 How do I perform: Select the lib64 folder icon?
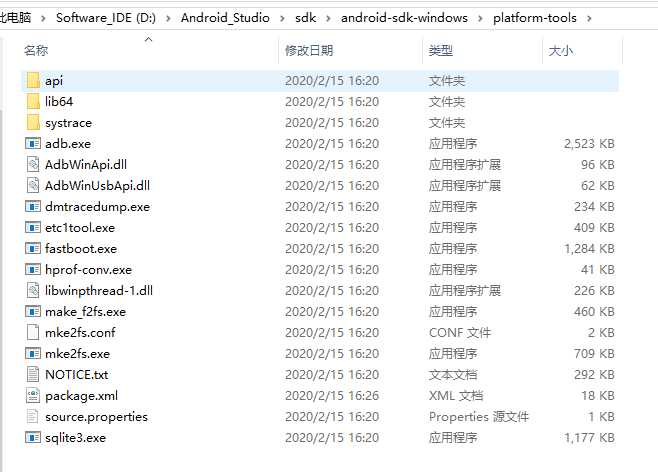coord(33,101)
